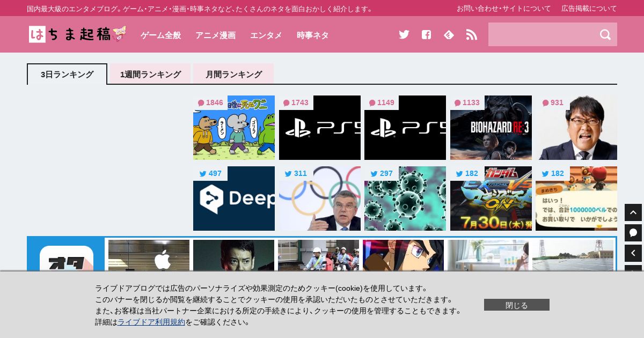
Task: Click the floating comment bubble button
Action: point(633,233)
